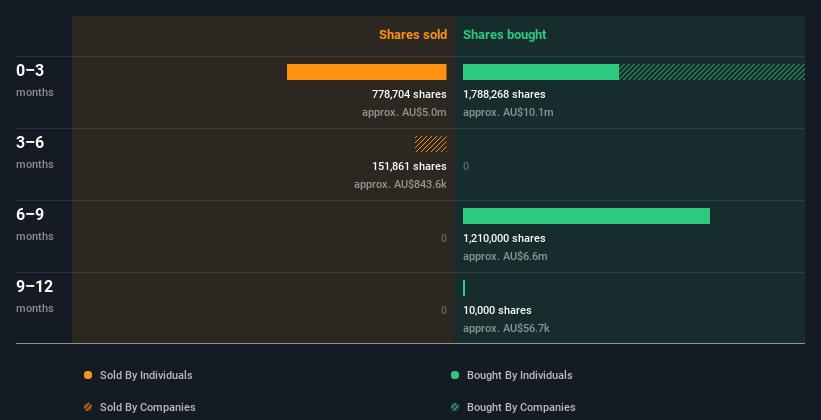Image resolution: width=821 pixels, height=420 pixels.
Task: Click the zero sold value in 6–9 months row
Action: pyautogui.click(x=444, y=238)
